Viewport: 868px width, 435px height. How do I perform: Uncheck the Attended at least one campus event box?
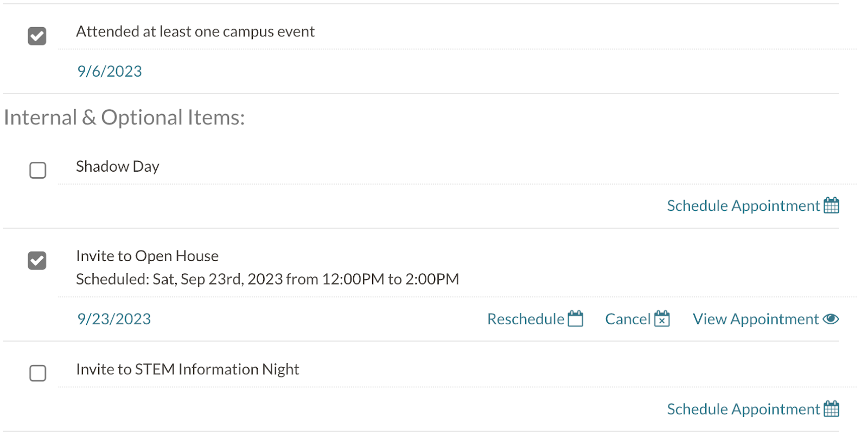click(37, 36)
